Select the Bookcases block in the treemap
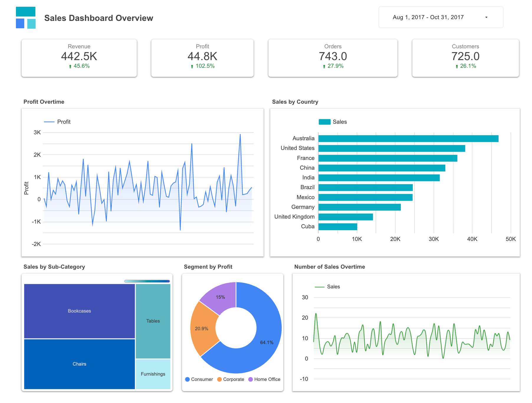The image size is (532, 403). pyautogui.click(x=79, y=310)
